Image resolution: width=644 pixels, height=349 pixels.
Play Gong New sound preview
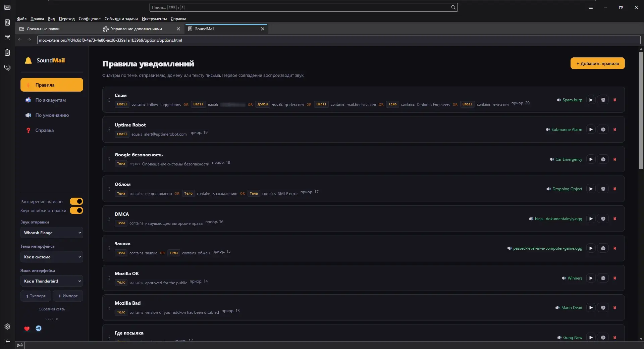pos(591,337)
